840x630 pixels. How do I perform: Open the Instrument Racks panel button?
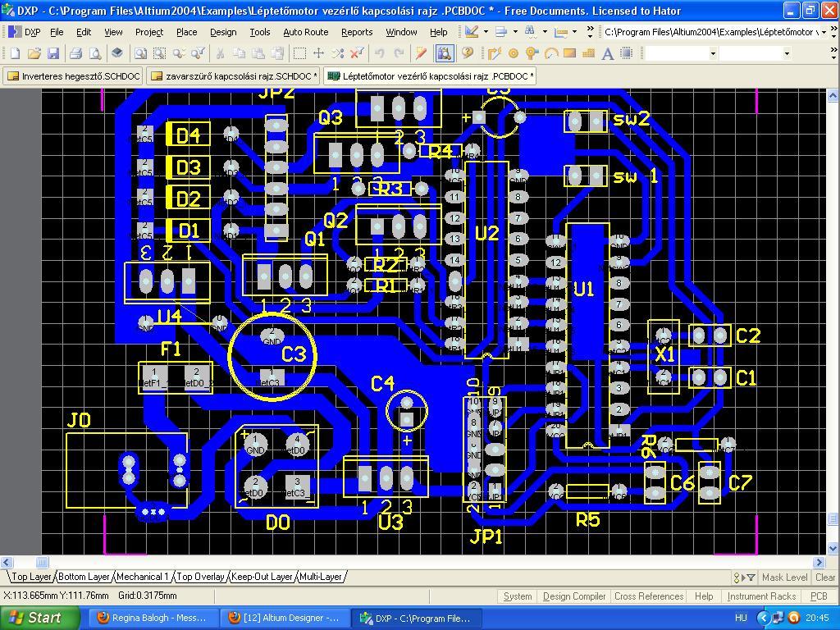(x=761, y=596)
